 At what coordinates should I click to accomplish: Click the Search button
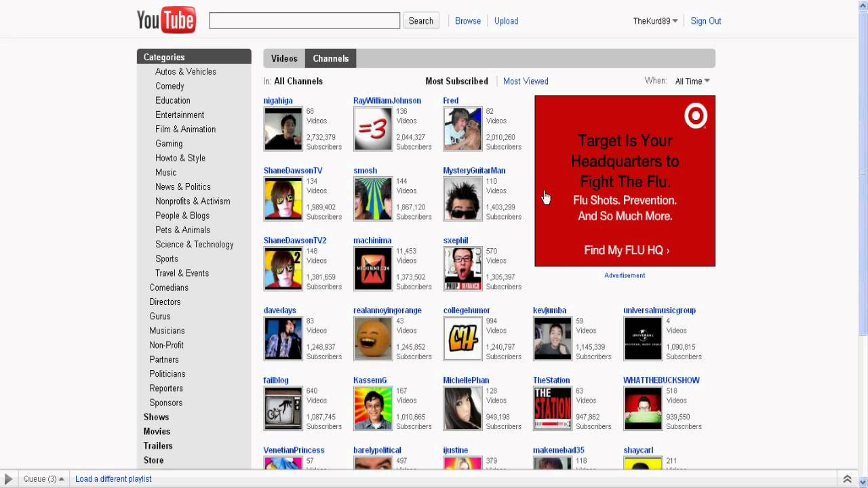[420, 21]
